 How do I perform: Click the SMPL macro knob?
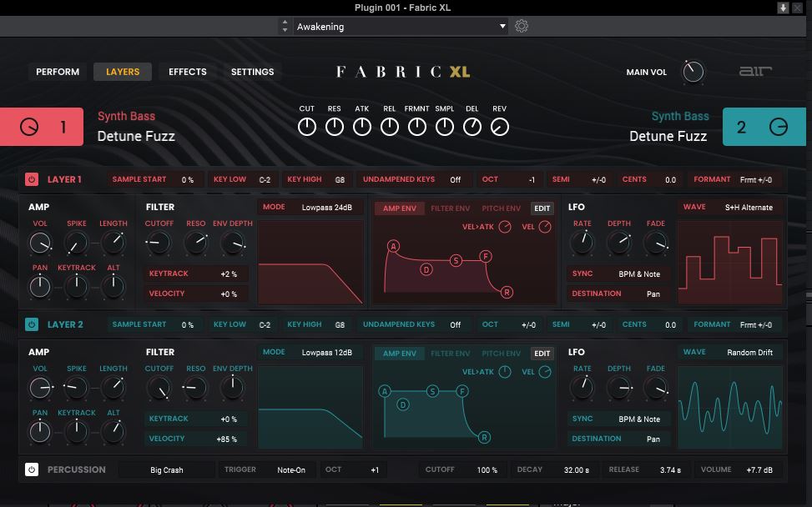(x=444, y=127)
